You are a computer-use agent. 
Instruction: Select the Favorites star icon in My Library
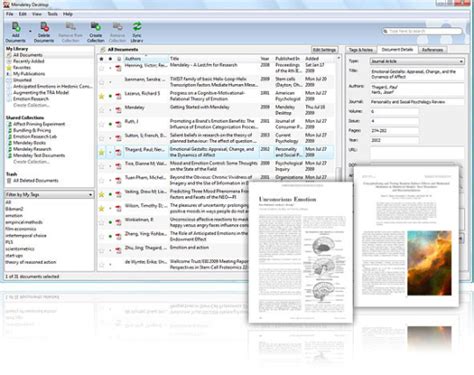(9, 68)
